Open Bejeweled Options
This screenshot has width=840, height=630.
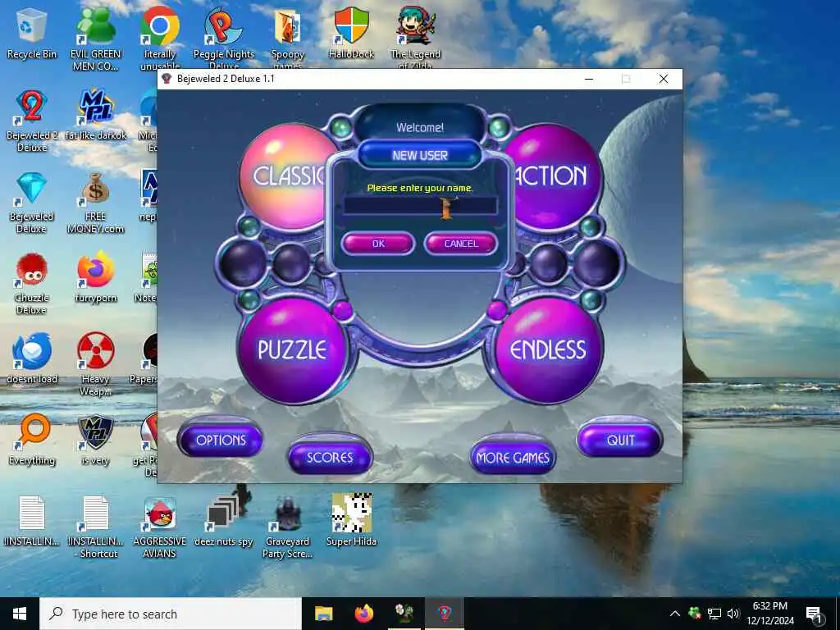point(221,440)
